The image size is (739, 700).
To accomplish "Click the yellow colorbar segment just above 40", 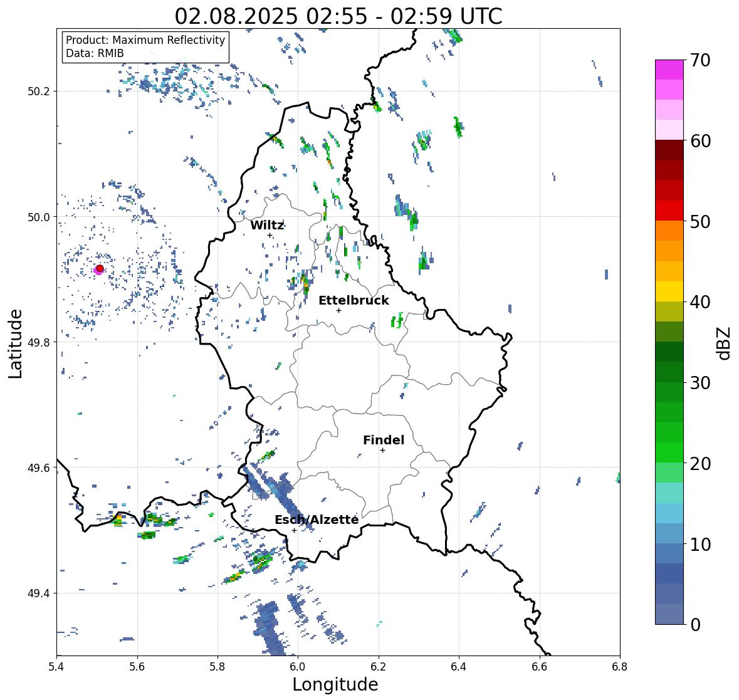I will (669, 291).
